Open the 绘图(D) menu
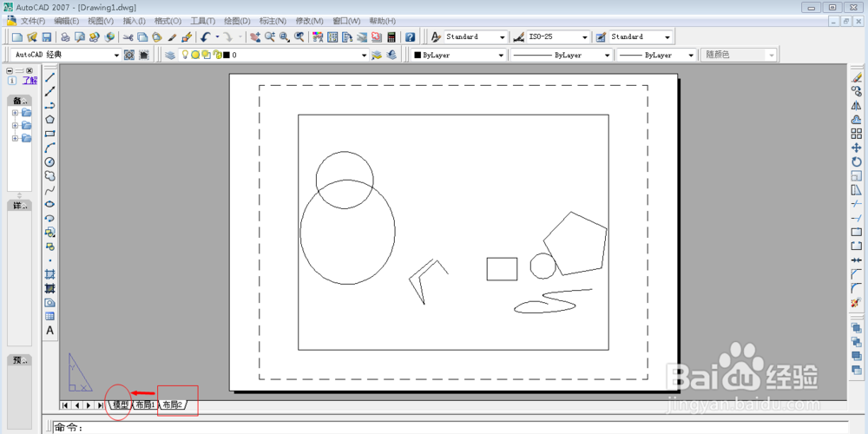868x434 pixels. (x=238, y=21)
